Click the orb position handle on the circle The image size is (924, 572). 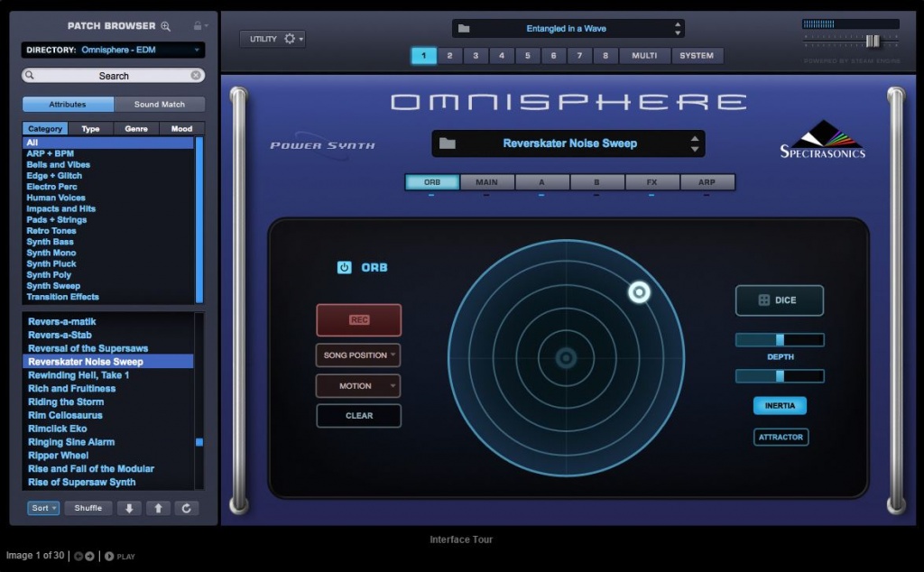[x=639, y=292]
